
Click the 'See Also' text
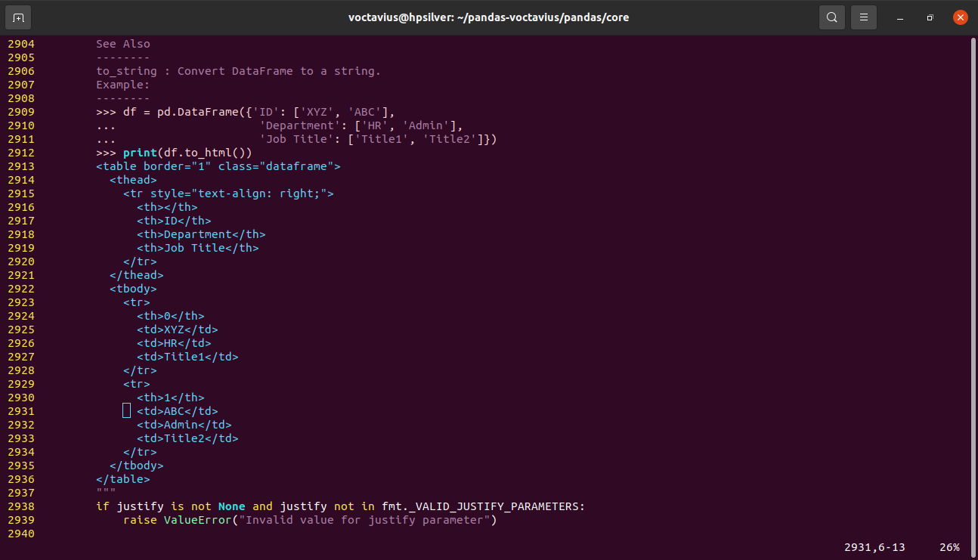[123, 44]
